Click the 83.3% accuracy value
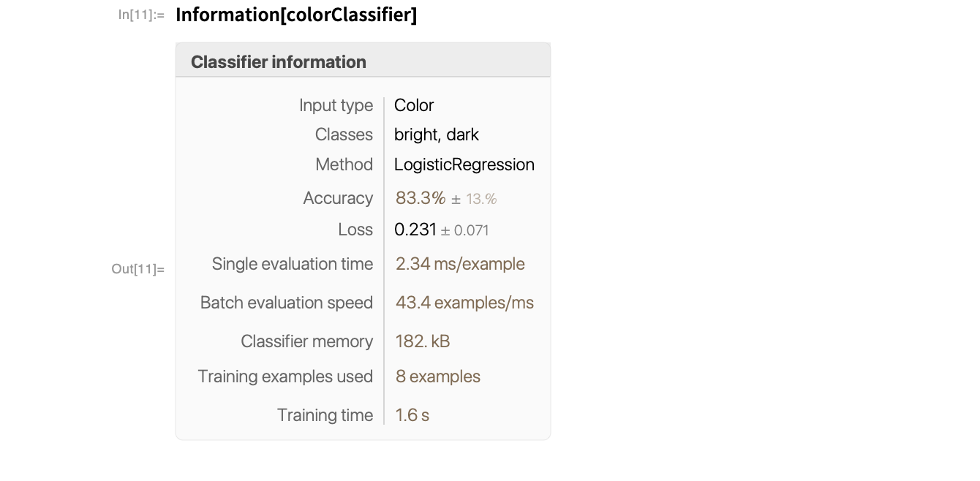Viewport: 980px width, 481px height. pos(421,198)
